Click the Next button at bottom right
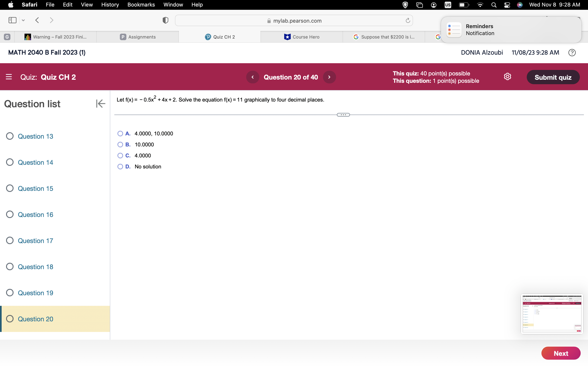This screenshot has width=588, height=367. point(561,353)
